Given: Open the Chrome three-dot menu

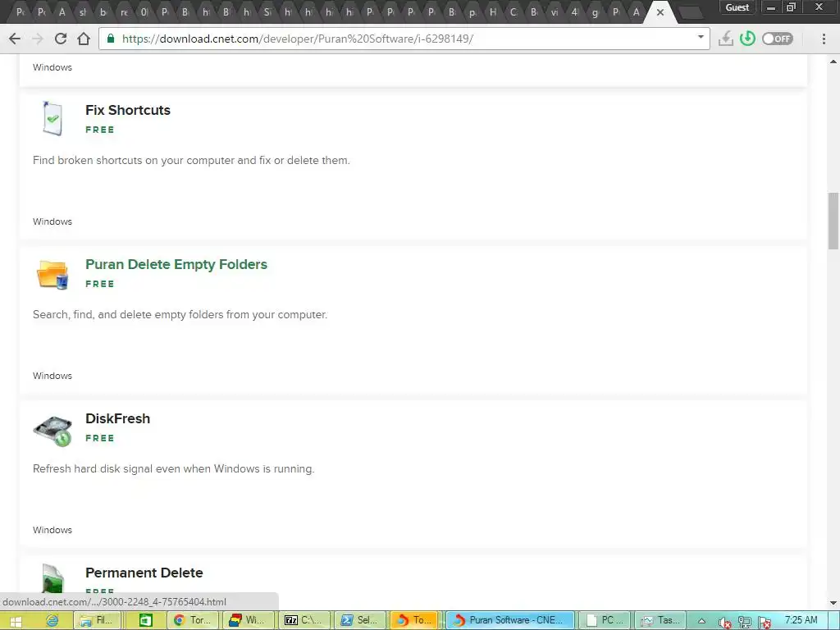Looking at the screenshot, I should [824, 39].
